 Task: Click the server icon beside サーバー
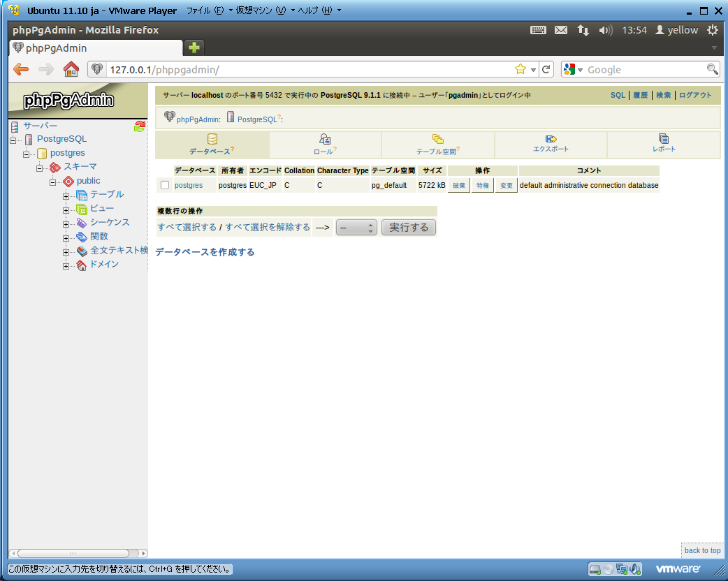(15, 126)
